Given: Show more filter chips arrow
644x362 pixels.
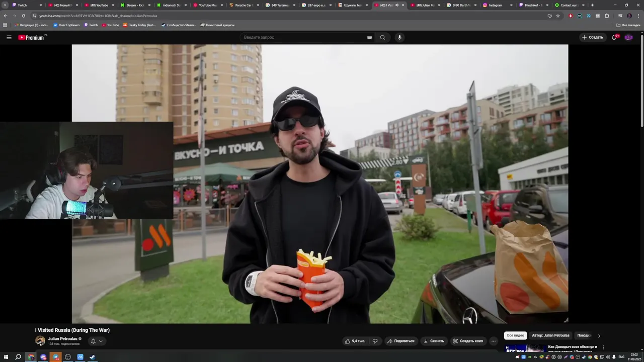Looking at the screenshot, I should click(x=599, y=336).
